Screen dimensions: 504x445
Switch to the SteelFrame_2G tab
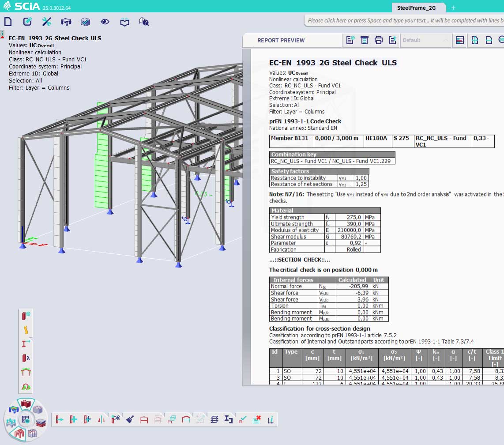coord(416,8)
